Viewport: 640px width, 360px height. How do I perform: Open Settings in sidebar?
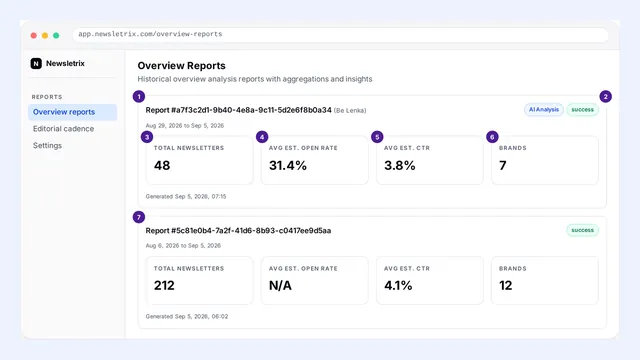coord(47,145)
